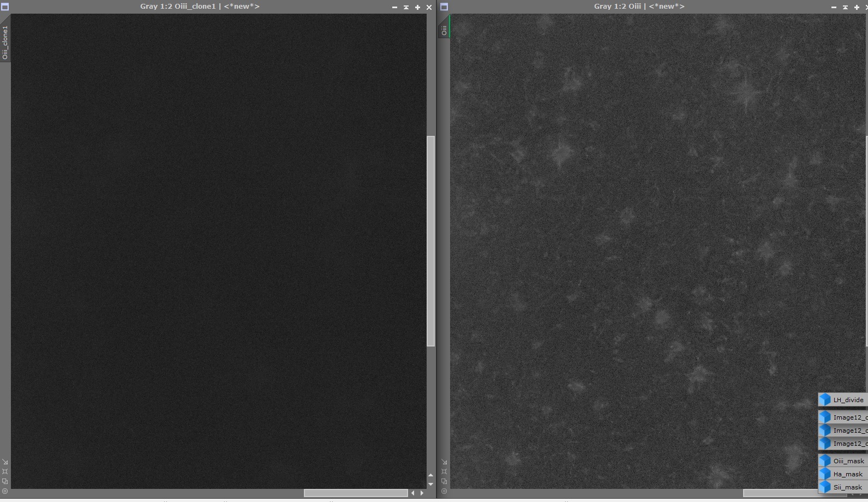Shade the Oiii window with the double-arrow button

pyautogui.click(x=845, y=7)
